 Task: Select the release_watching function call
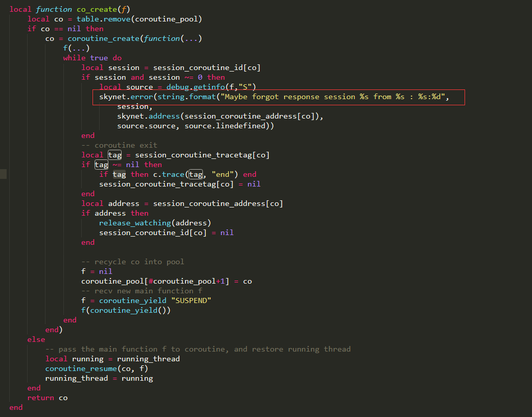[x=134, y=222]
